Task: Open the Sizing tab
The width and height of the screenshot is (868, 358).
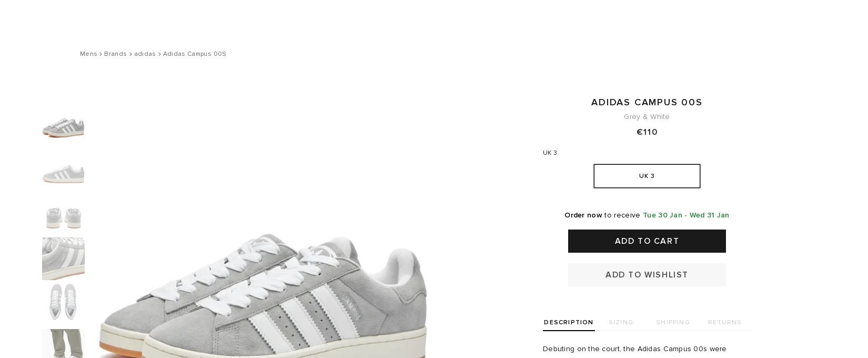Action: point(621,322)
